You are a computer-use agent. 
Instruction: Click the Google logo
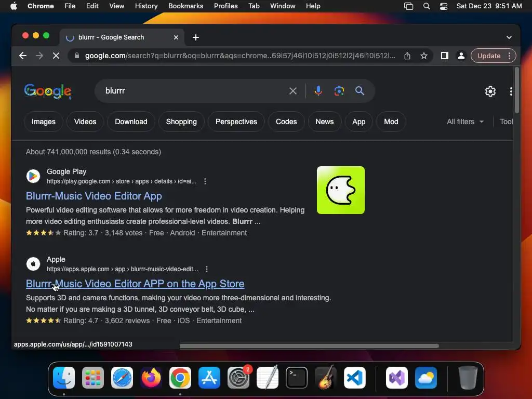click(x=48, y=91)
